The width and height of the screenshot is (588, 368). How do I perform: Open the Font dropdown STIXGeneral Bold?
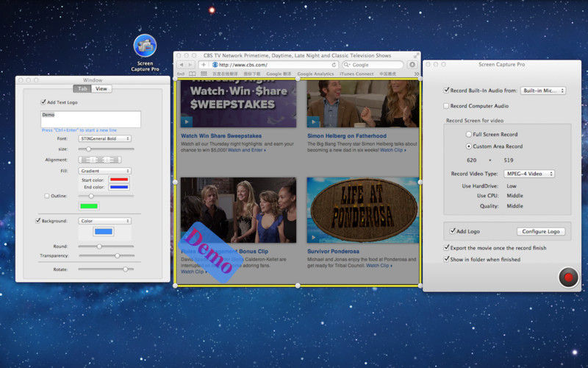coord(104,138)
